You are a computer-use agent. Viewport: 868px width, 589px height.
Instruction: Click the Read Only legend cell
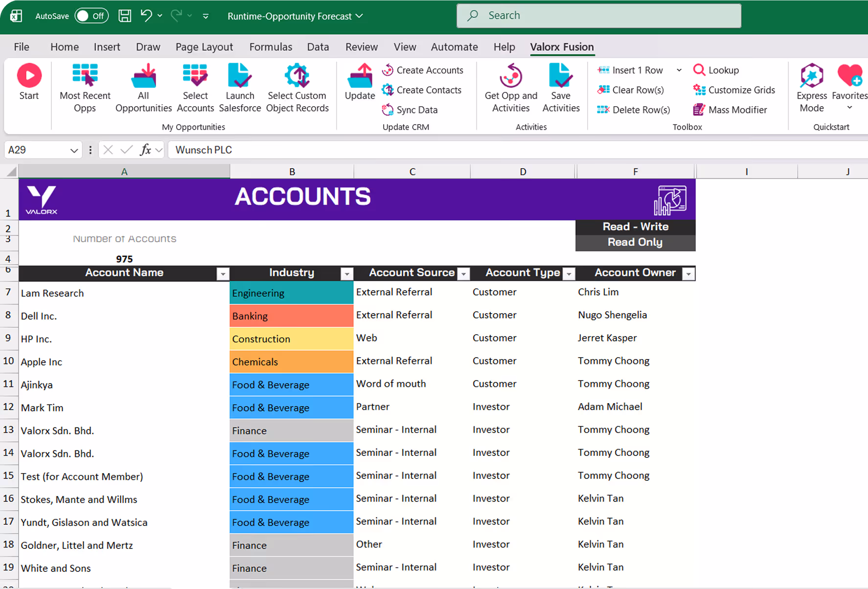(x=635, y=243)
